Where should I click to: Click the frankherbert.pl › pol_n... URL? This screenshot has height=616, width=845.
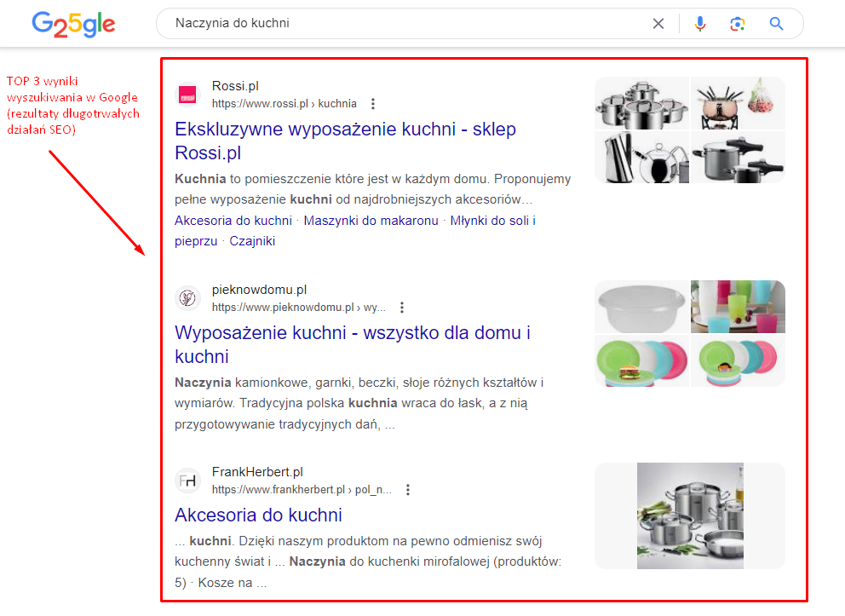coord(302,489)
